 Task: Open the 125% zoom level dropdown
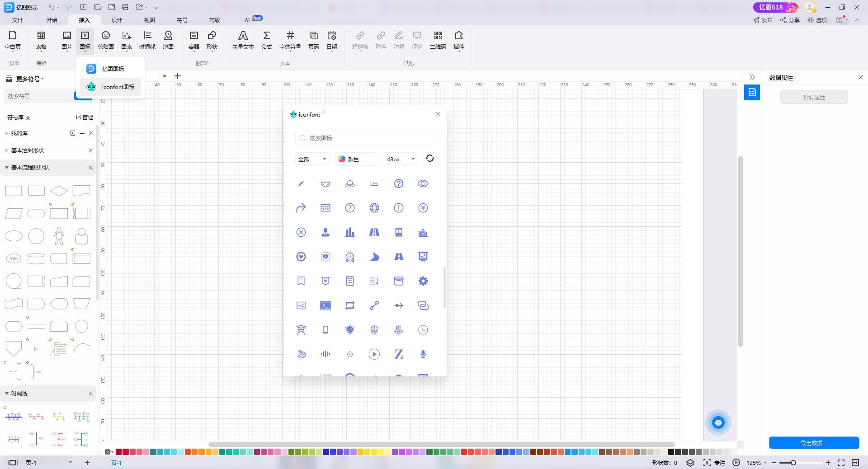pos(756,463)
